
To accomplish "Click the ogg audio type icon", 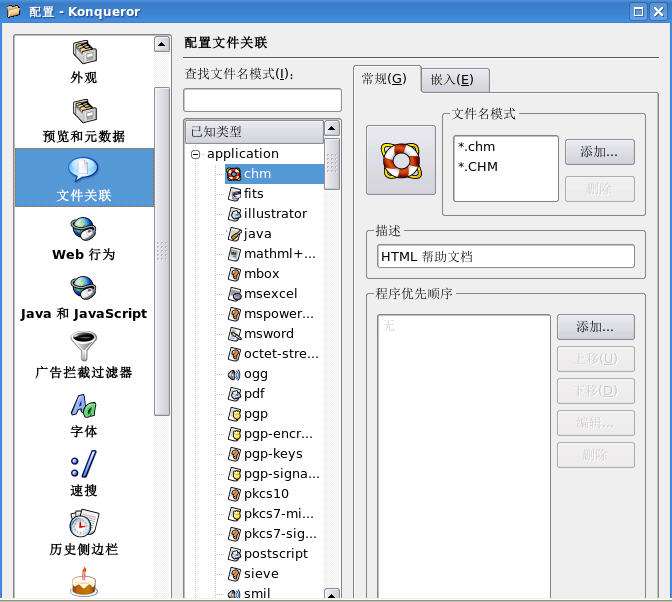I will 234,374.
